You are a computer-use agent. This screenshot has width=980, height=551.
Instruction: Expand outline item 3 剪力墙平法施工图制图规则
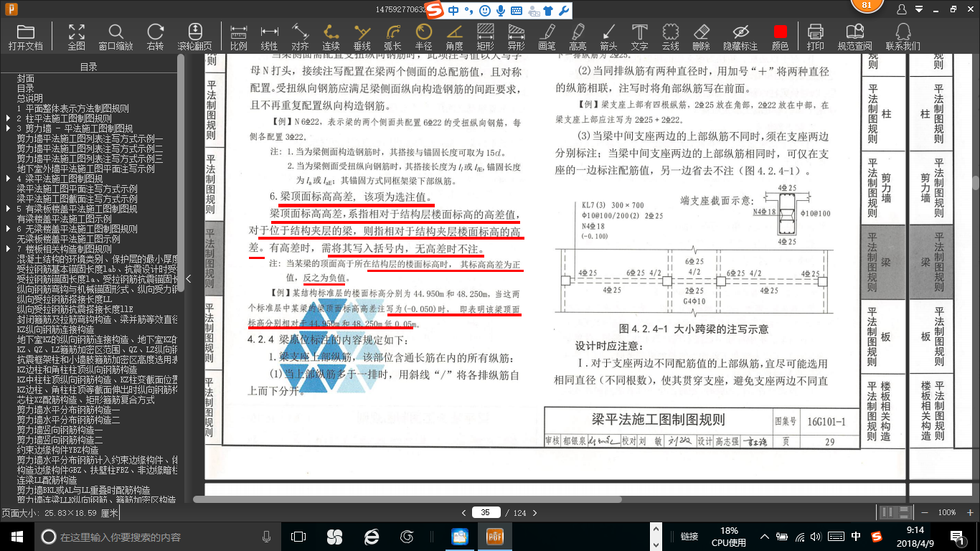[x=8, y=128]
